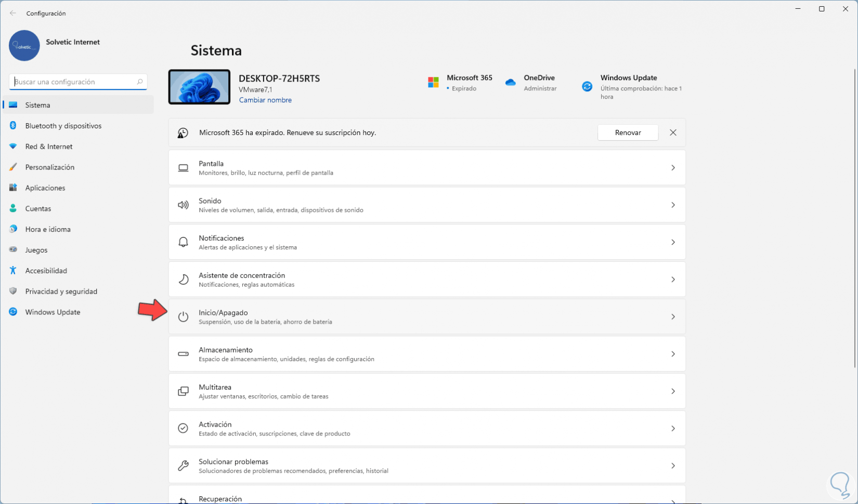
Task: Expand the Activación row chevron
Action: (673, 429)
